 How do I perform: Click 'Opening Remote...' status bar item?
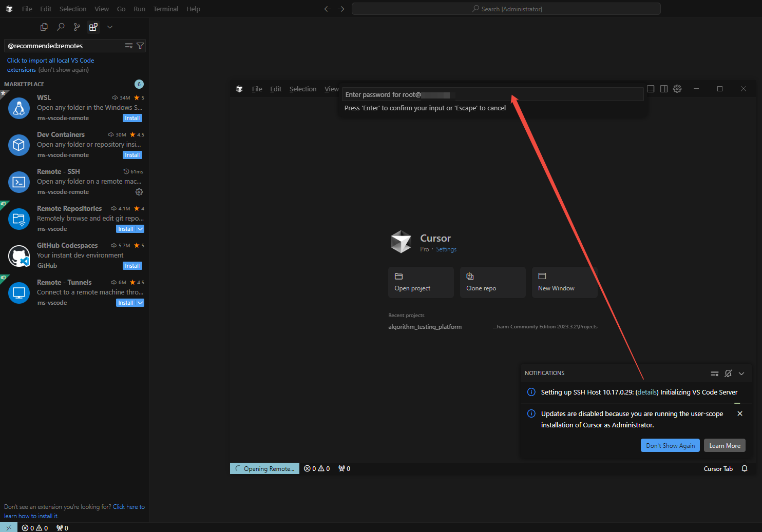click(x=264, y=468)
